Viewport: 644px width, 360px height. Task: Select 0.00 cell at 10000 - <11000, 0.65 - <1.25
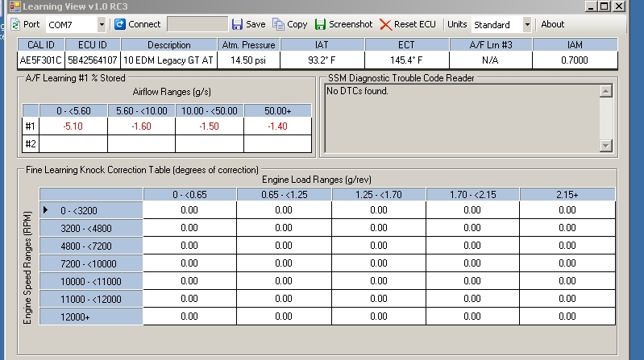[x=285, y=281]
